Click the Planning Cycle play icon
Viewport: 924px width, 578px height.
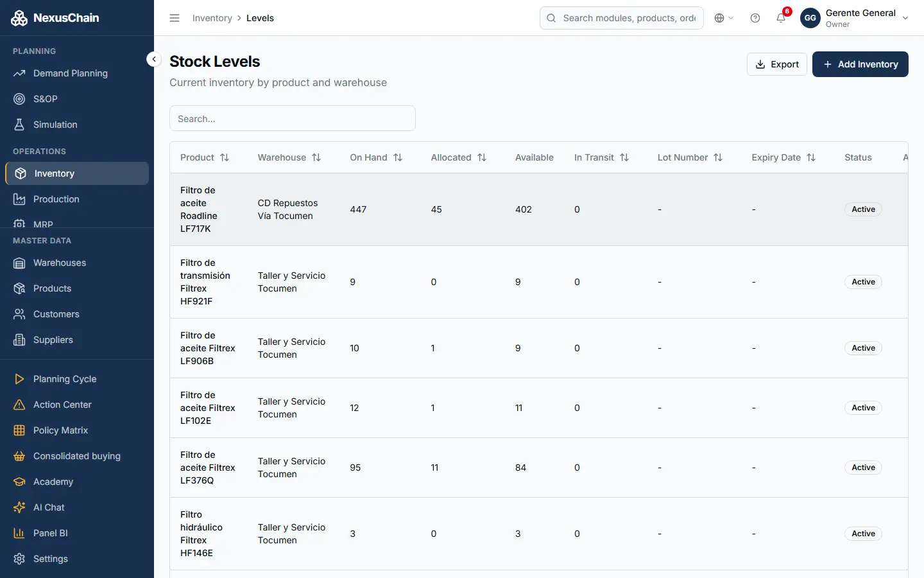(19, 379)
